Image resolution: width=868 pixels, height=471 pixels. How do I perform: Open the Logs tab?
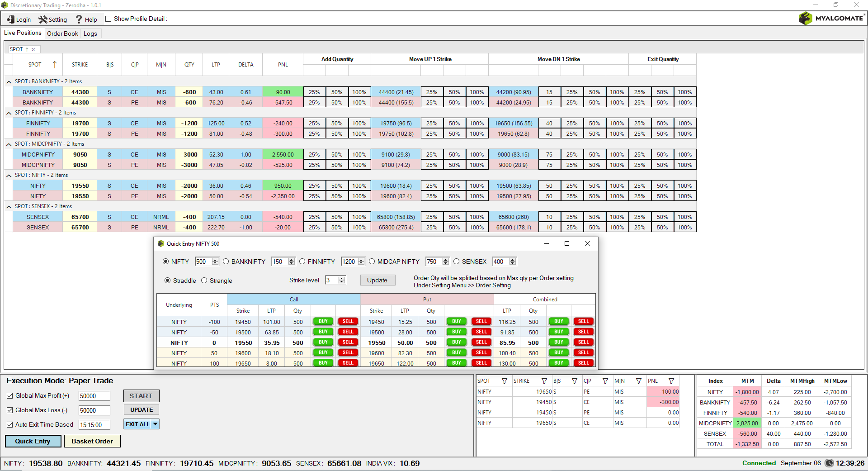(x=90, y=33)
